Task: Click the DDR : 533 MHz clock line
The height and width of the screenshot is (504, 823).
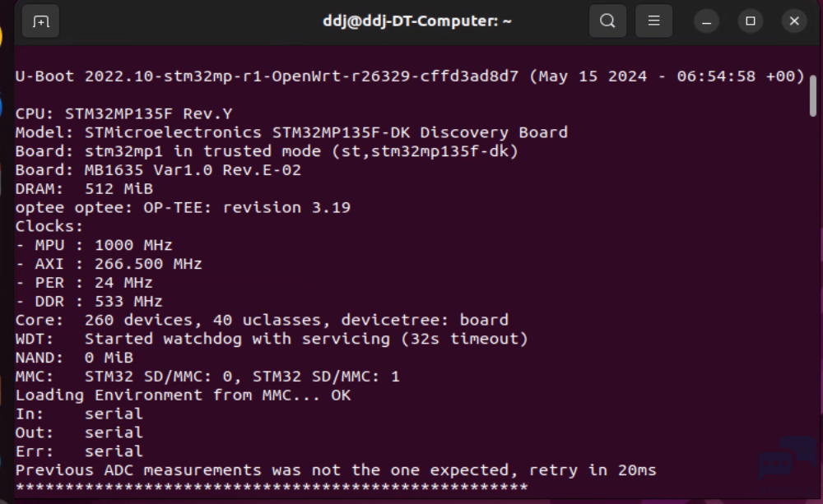Action: (89, 302)
